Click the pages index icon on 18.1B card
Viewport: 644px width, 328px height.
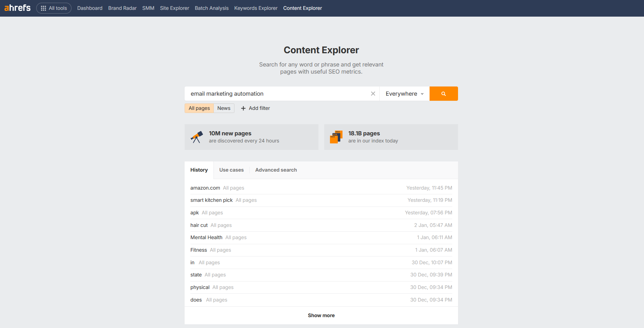point(336,137)
